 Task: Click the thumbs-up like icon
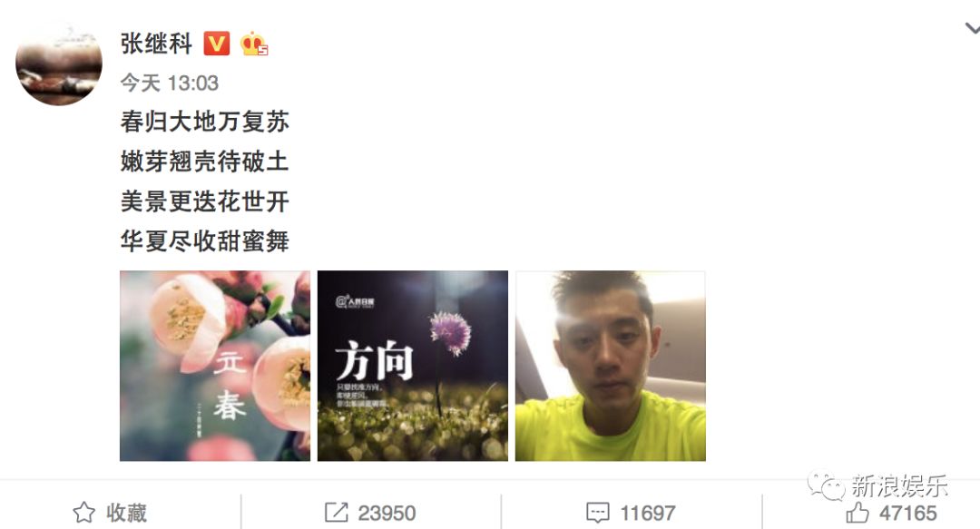click(857, 513)
